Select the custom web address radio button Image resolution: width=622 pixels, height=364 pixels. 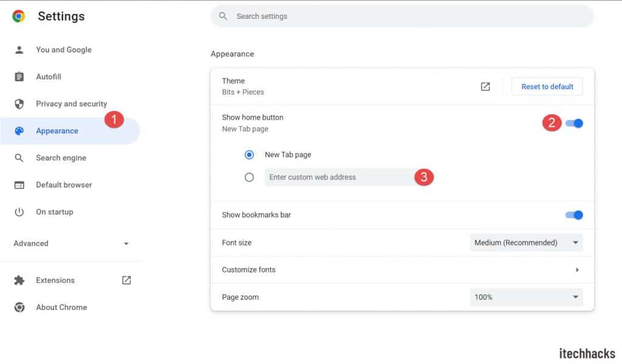pos(249,177)
